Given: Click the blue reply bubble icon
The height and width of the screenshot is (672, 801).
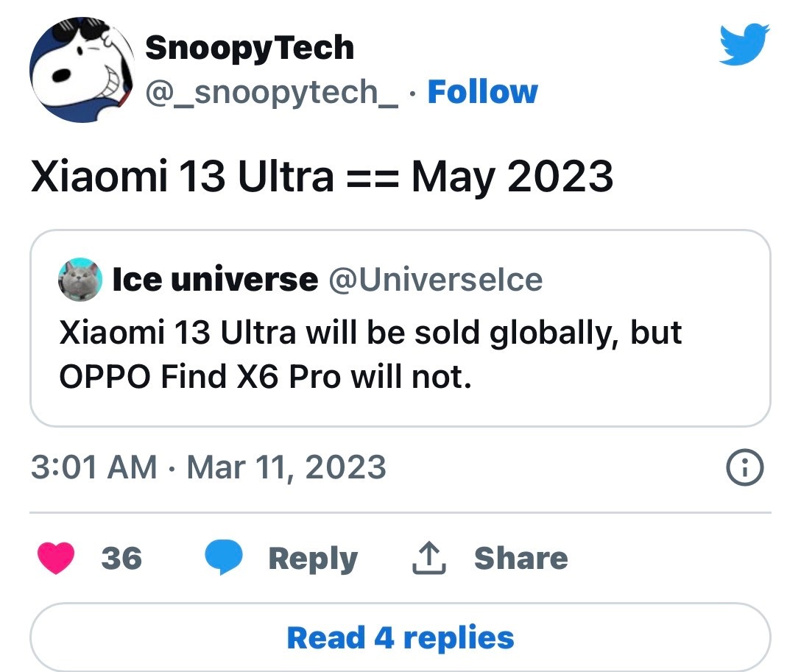Looking at the screenshot, I should [x=224, y=559].
